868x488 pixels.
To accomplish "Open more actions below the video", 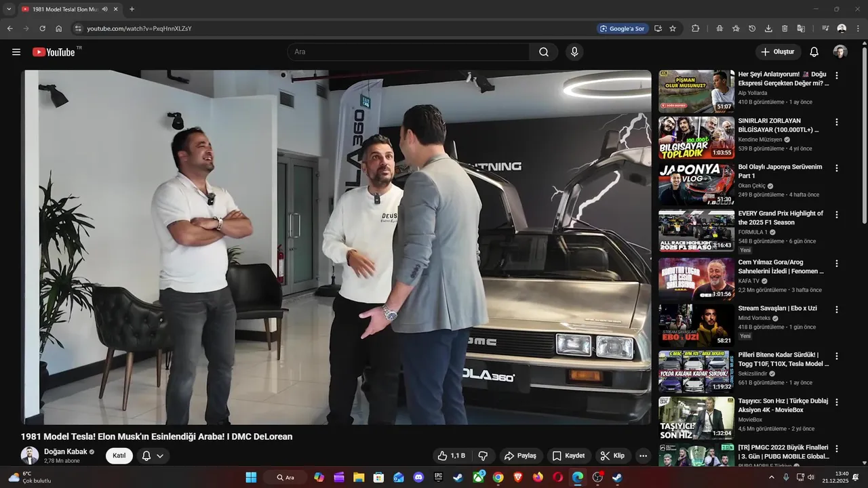I will pos(643,456).
